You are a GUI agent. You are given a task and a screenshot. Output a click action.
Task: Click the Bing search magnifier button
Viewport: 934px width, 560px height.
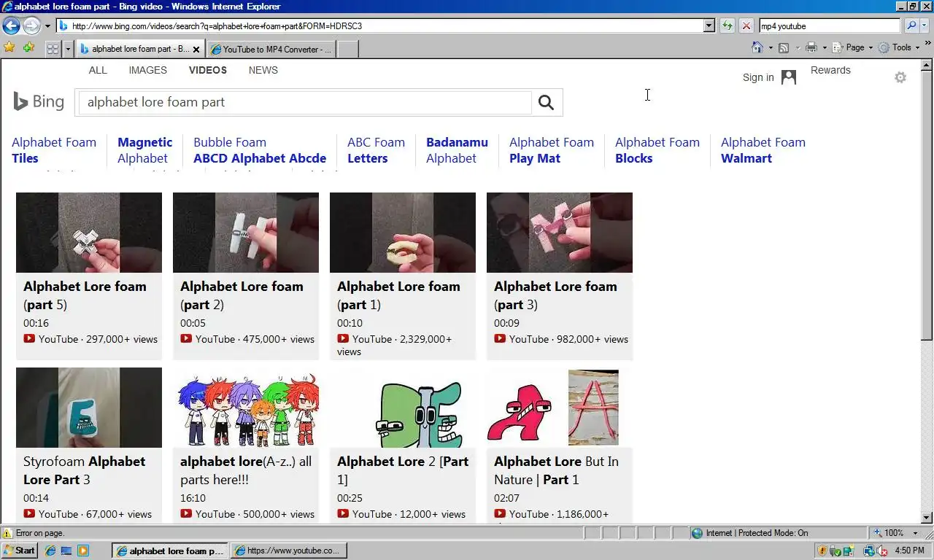[546, 102]
